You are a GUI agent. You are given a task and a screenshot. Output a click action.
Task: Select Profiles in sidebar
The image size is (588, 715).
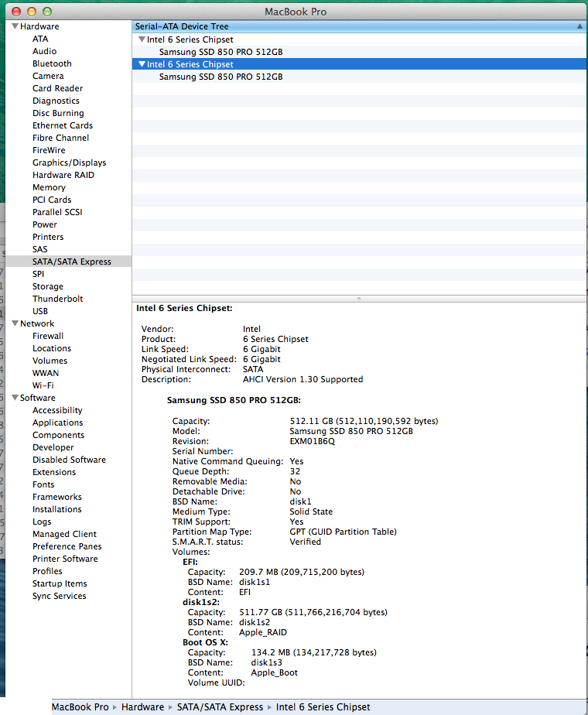coord(47,571)
